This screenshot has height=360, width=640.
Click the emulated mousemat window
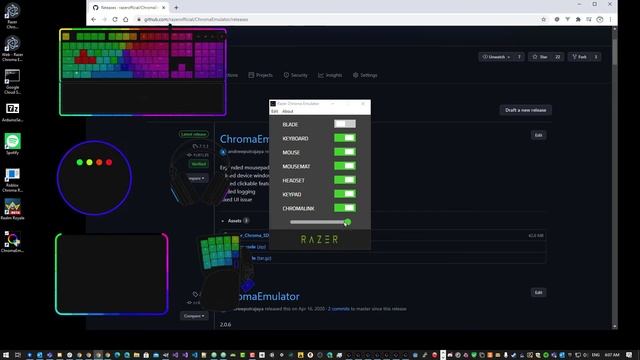111,274
